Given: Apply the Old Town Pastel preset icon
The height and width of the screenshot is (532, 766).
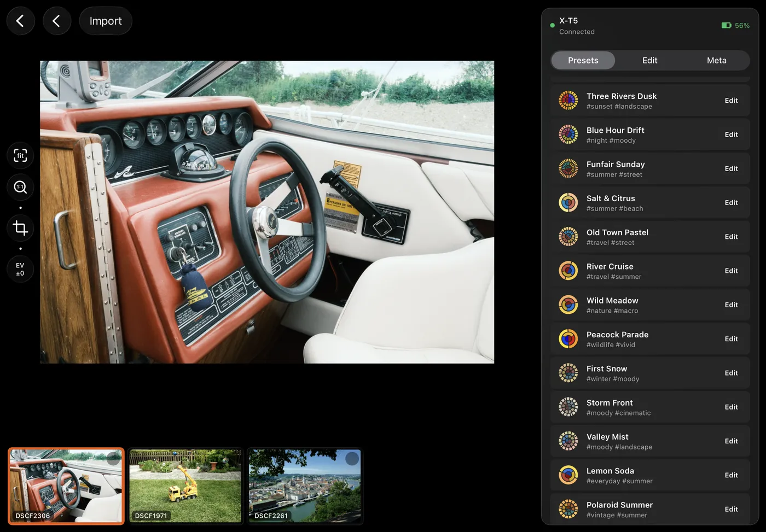Looking at the screenshot, I should click(568, 237).
